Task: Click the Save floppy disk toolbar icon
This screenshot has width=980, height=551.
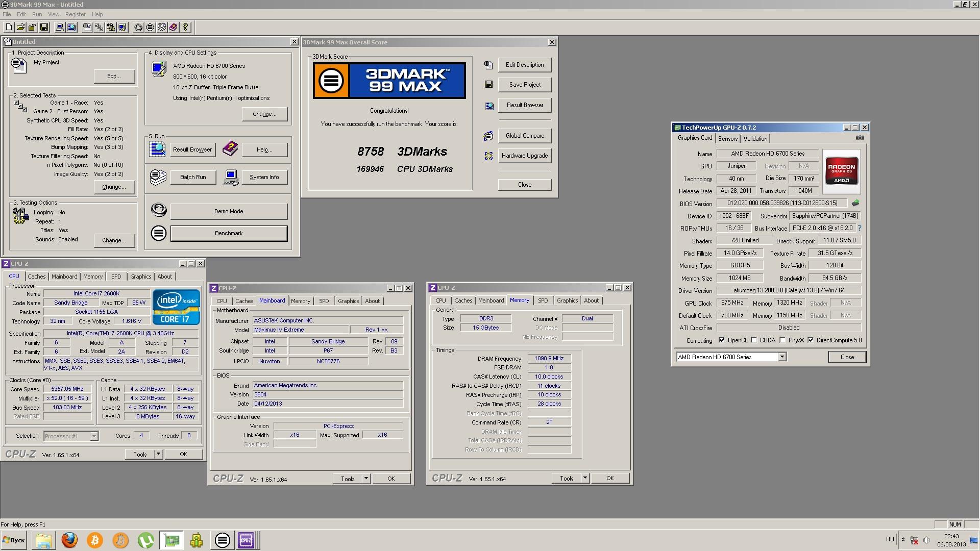Action: click(44, 27)
